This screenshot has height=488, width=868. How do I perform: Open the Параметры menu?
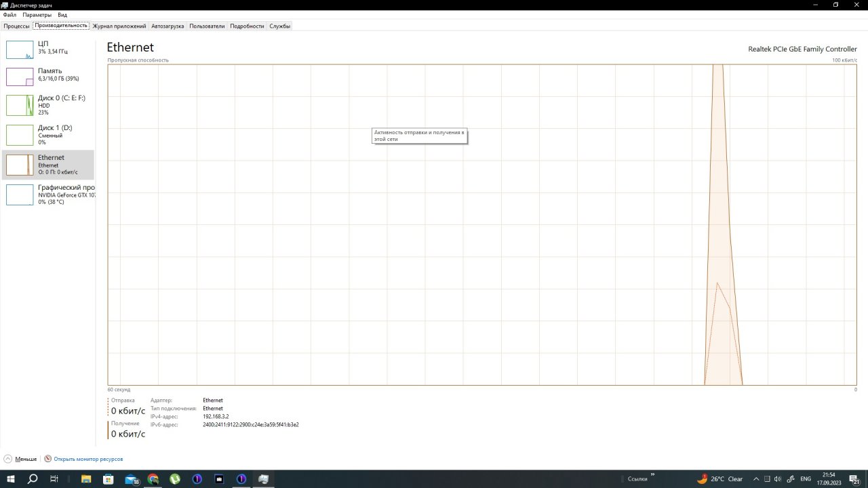37,14
